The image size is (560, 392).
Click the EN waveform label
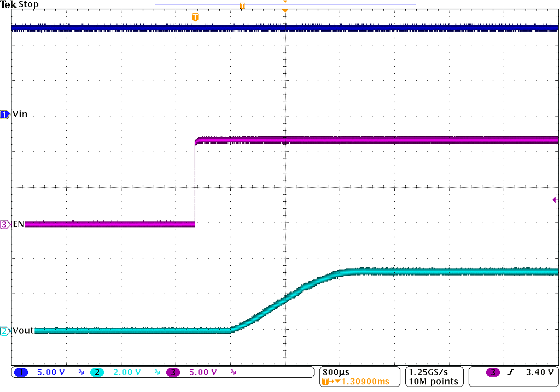coord(17,224)
